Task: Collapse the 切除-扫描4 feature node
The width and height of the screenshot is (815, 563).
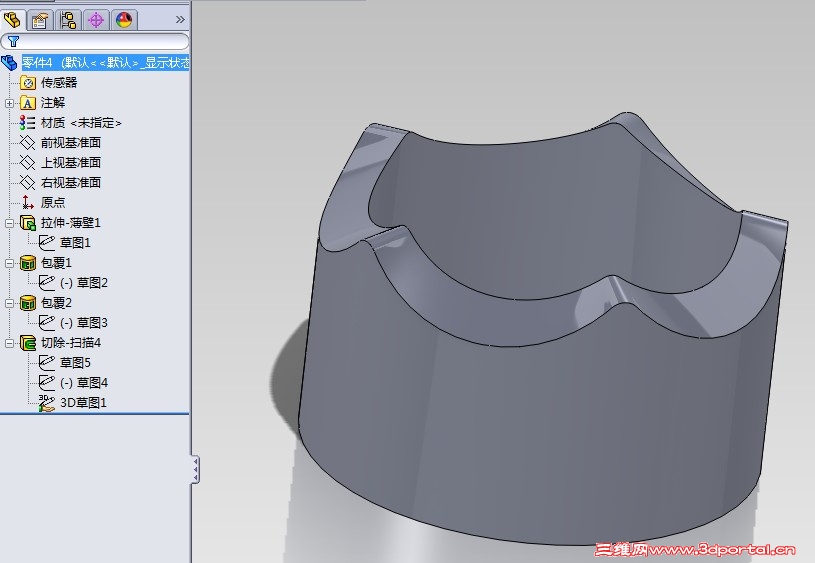Action: click(x=9, y=343)
